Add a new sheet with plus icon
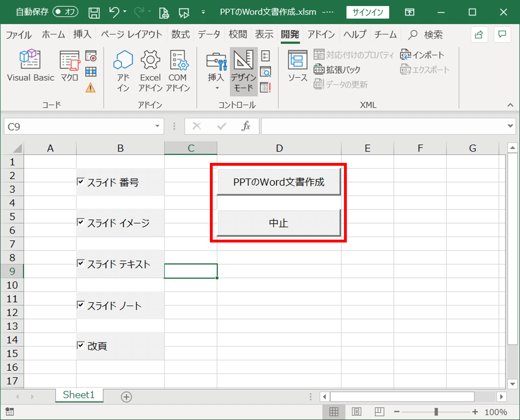Screen dimensions: 520x420 [126, 397]
